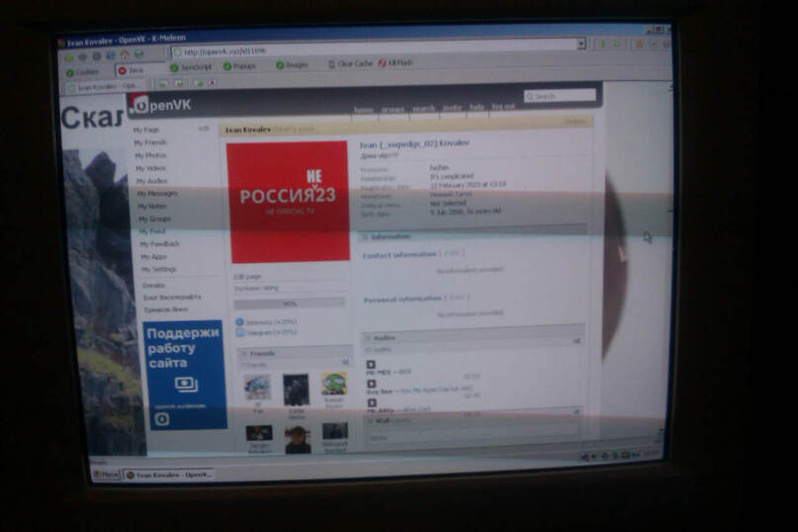
Task: Open My Notes in the sidebar
Action: tap(152, 207)
